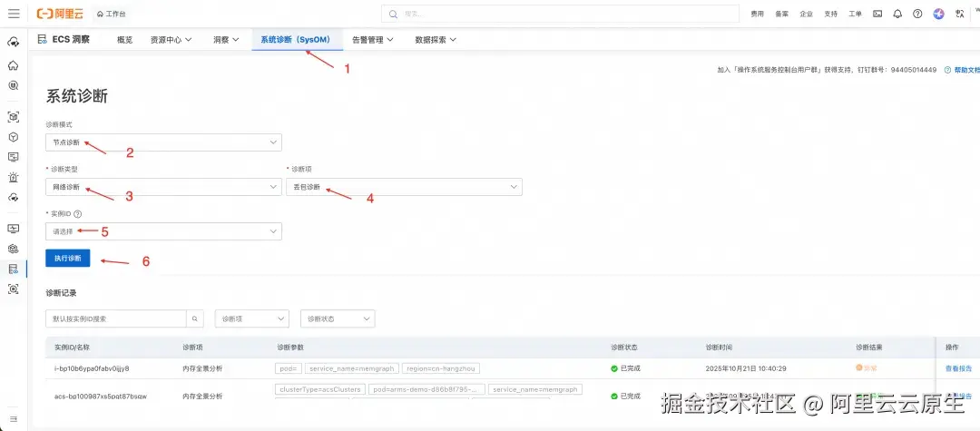Open the hamburger main menu
Image resolution: width=980 pixels, height=431 pixels.
(x=14, y=13)
